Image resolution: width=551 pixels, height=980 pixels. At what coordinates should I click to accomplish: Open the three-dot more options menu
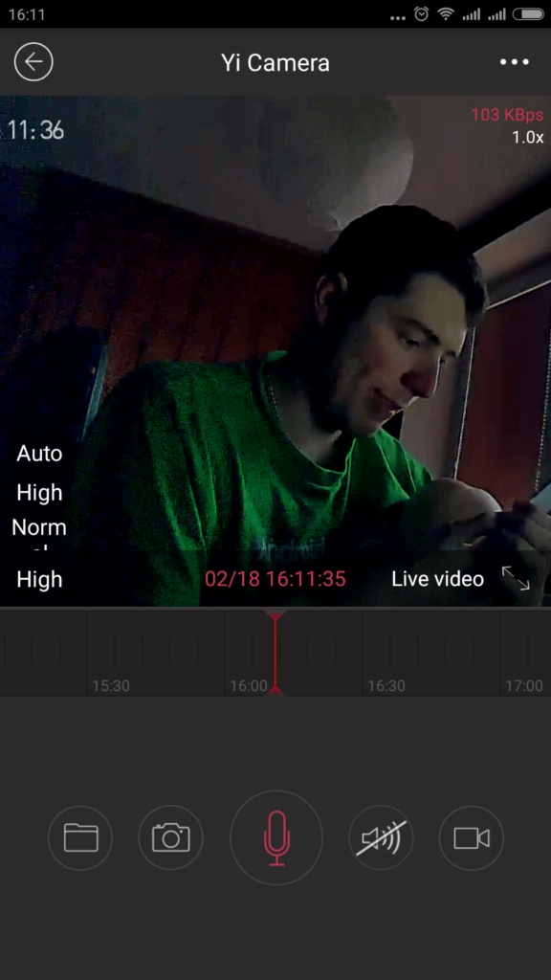point(514,62)
